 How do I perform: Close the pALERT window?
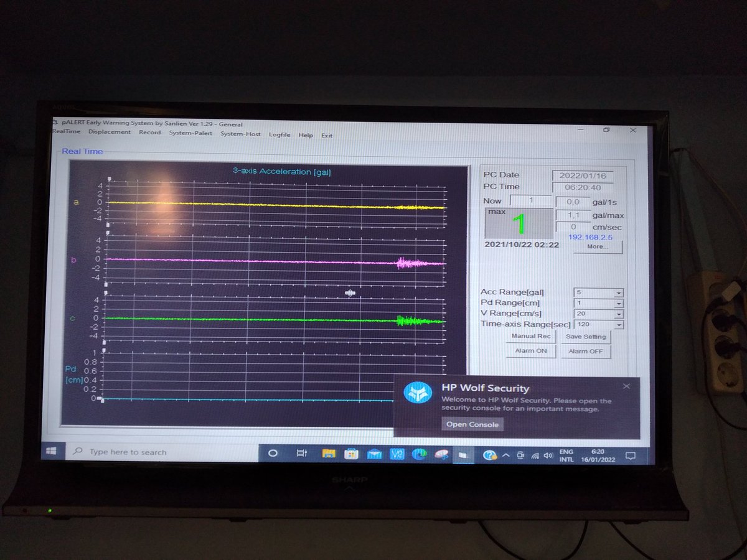632,130
